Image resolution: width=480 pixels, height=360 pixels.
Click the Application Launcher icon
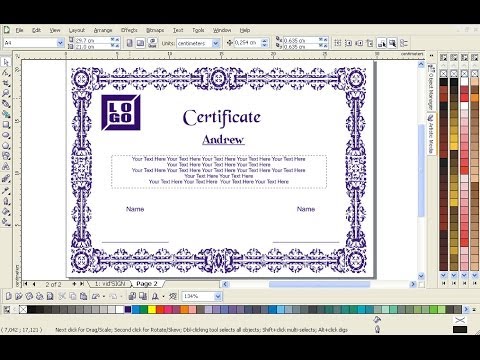point(155,296)
